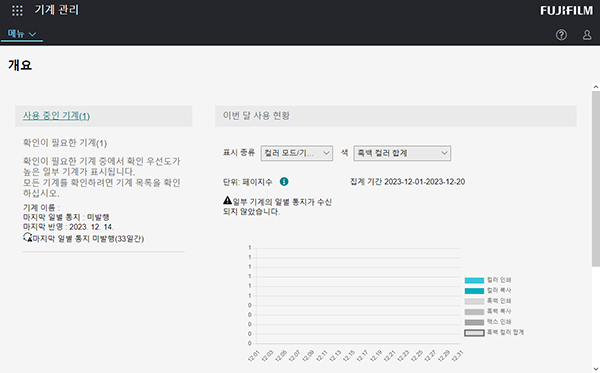Click the 12.01 axis label on chart
The image size is (600, 373).
(x=254, y=356)
